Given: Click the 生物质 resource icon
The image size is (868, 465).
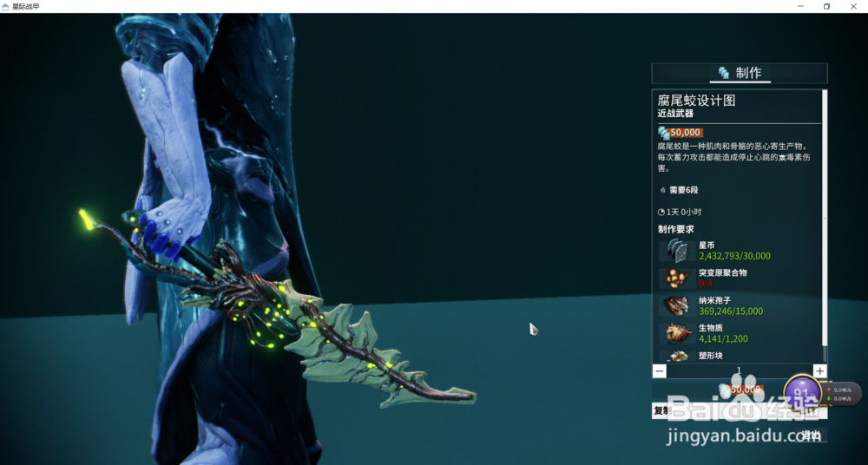Looking at the screenshot, I should click(678, 333).
